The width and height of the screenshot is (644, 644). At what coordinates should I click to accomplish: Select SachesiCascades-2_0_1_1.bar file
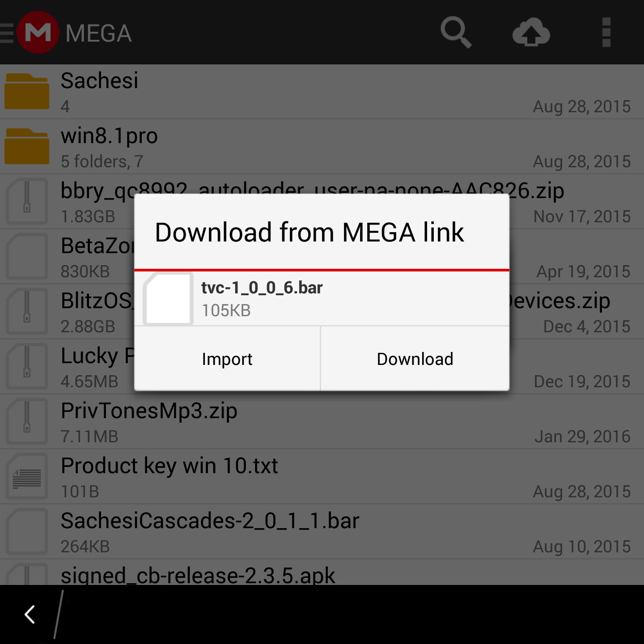click(x=322, y=531)
